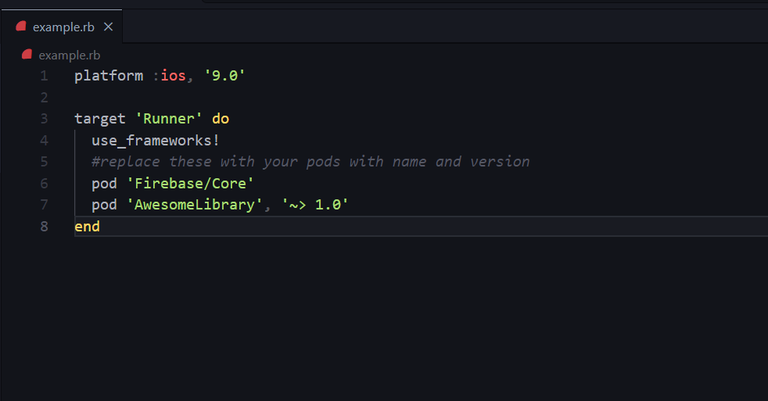Image resolution: width=768 pixels, height=401 pixels.
Task: Click the example.rb breadcrumb text
Action: tap(69, 55)
